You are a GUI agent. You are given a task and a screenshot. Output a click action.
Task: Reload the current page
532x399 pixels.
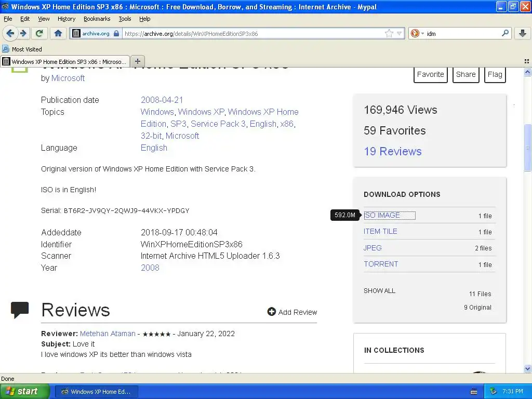click(x=39, y=33)
